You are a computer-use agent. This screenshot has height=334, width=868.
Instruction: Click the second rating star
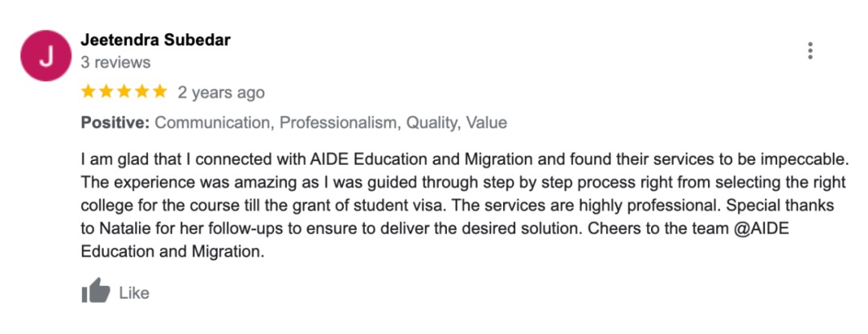pyautogui.click(x=106, y=93)
